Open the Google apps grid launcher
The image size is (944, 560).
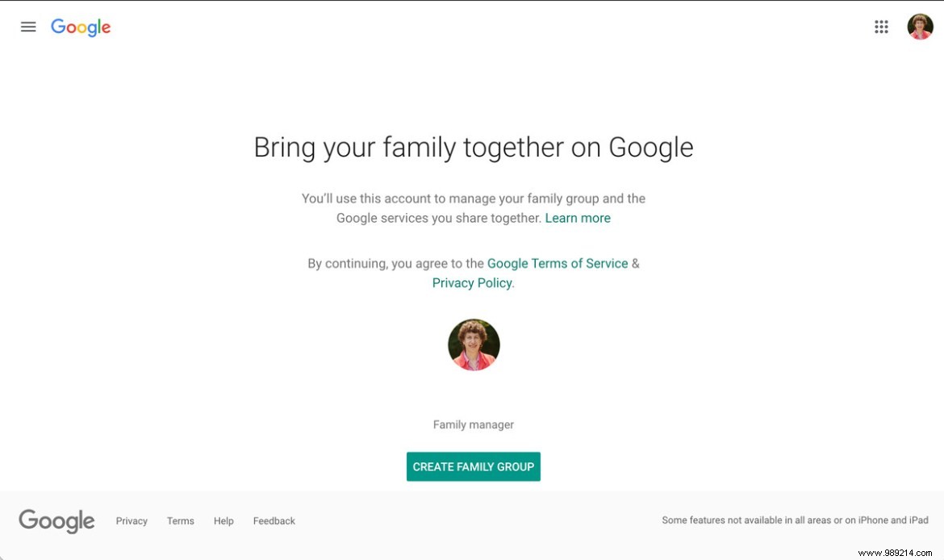(x=882, y=26)
